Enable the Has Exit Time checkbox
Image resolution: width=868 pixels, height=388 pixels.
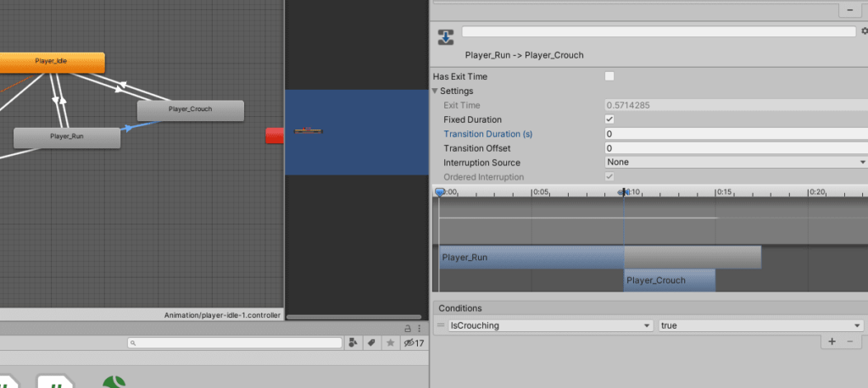[609, 76]
